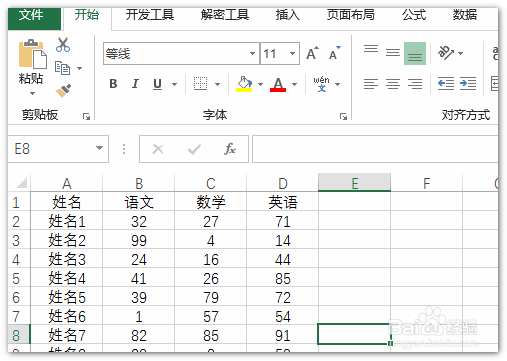The width and height of the screenshot is (507, 361).
Task: Click the Middle Align icon
Action: (x=393, y=53)
